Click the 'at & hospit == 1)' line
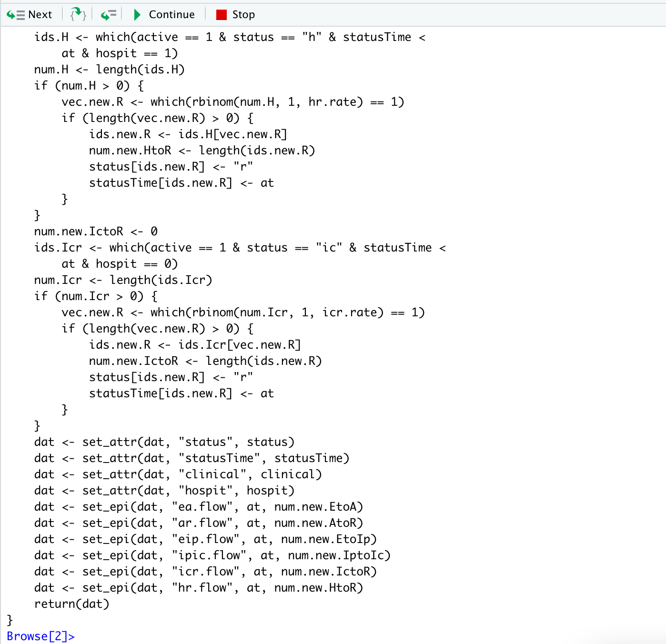 click(120, 53)
